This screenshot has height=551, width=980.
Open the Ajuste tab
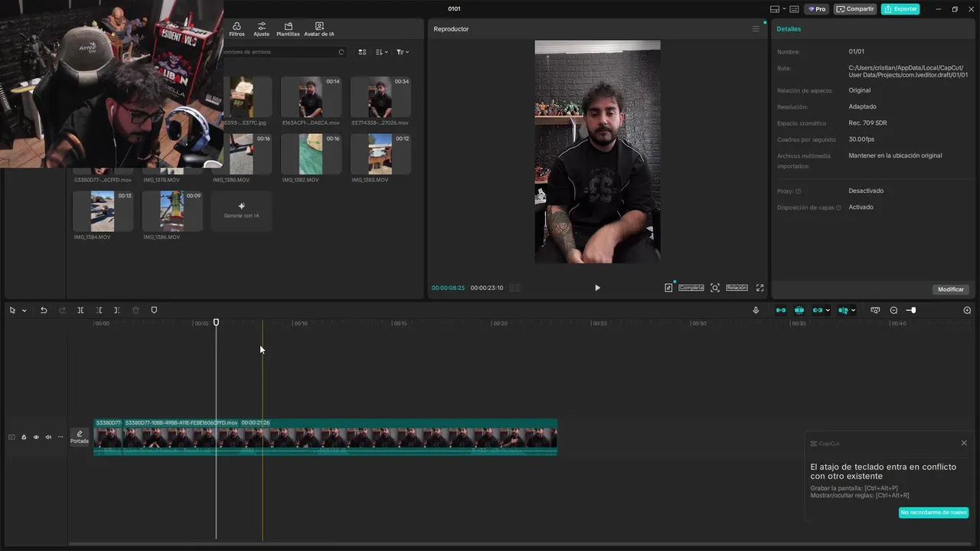point(261,29)
